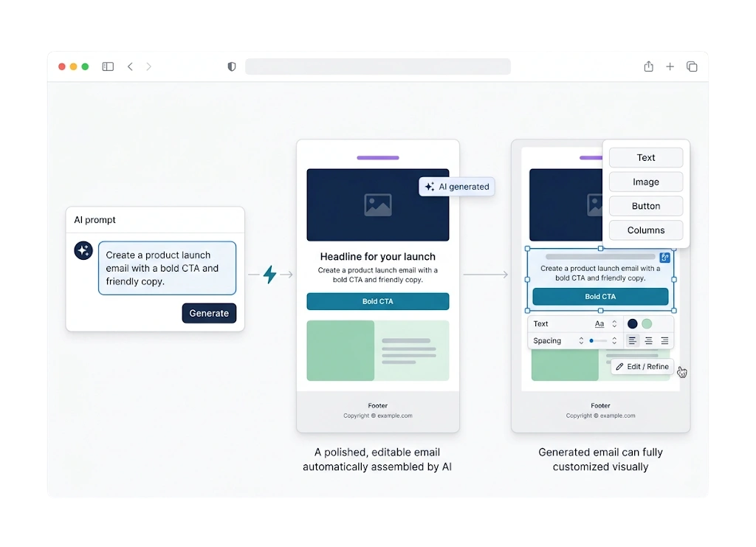Go forward using the browser forward arrow
Image resolution: width=756 pixels, height=547 pixels.
(x=148, y=66)
